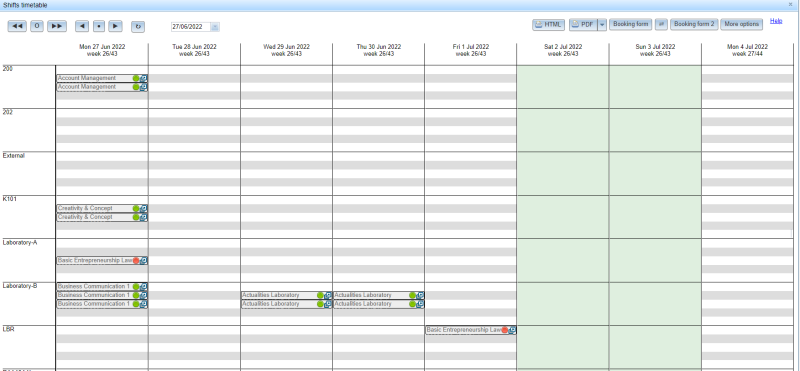Click the small '#' button between booking forms
The width and height of the screenshot is (800, 371).
coord(661,24)
